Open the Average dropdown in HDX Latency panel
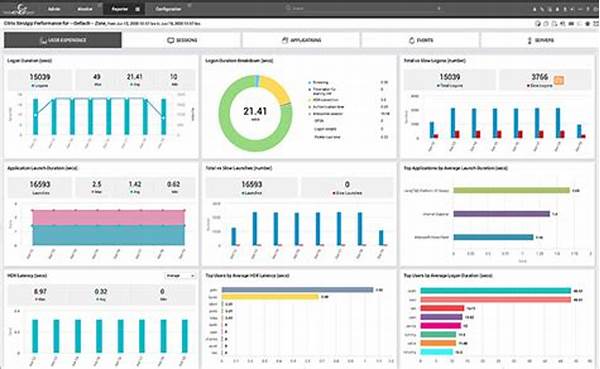 point(180,276)
